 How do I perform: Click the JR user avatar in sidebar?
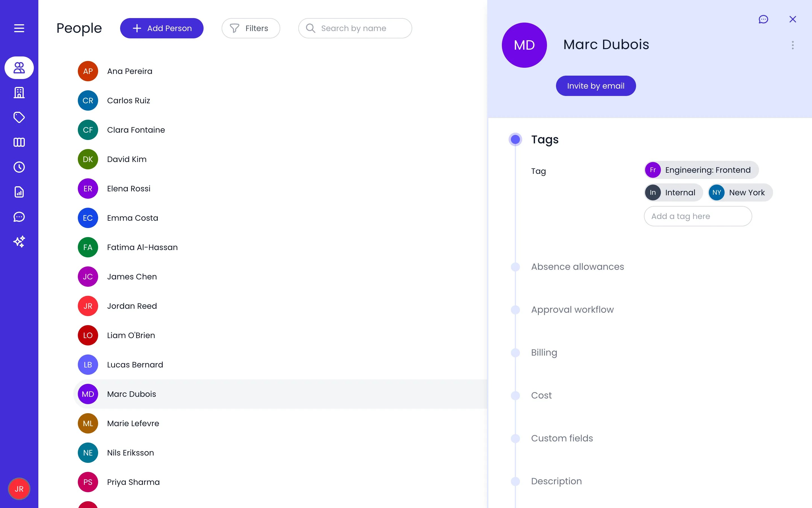pyautogui.click(x=19, y=489)
